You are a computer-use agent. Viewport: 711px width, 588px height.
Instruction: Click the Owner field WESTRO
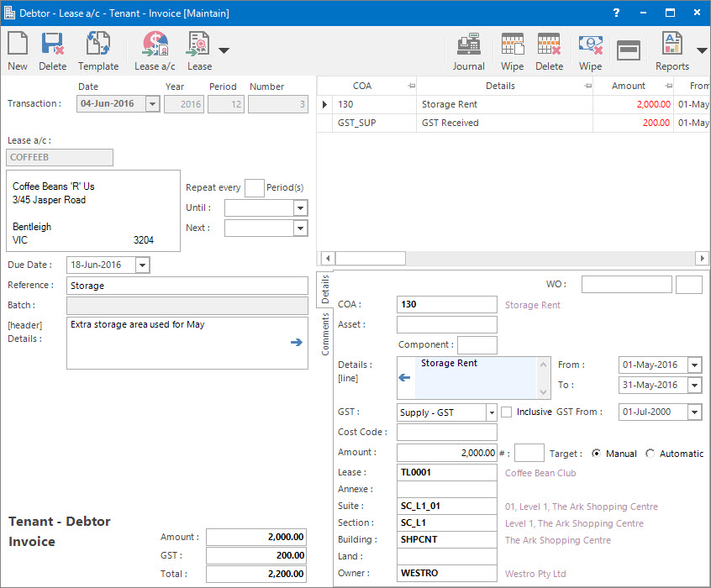pos(446,573)
